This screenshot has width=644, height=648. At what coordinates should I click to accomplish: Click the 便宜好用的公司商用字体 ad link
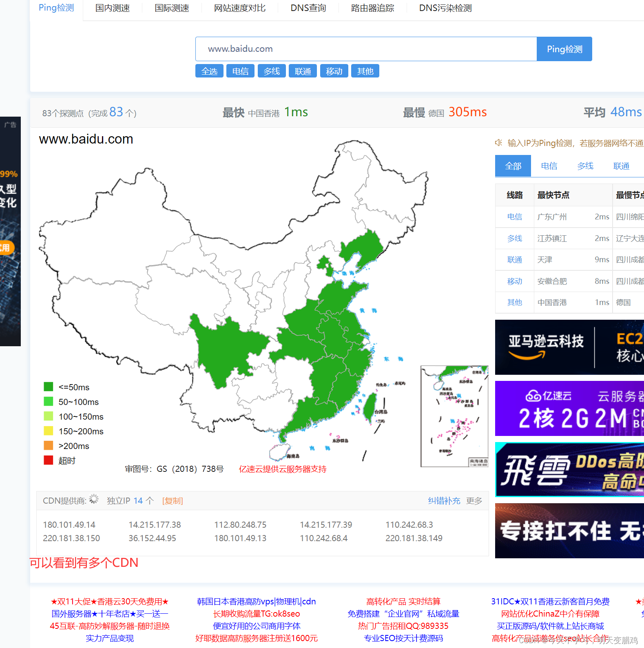(x=257, y=626)
